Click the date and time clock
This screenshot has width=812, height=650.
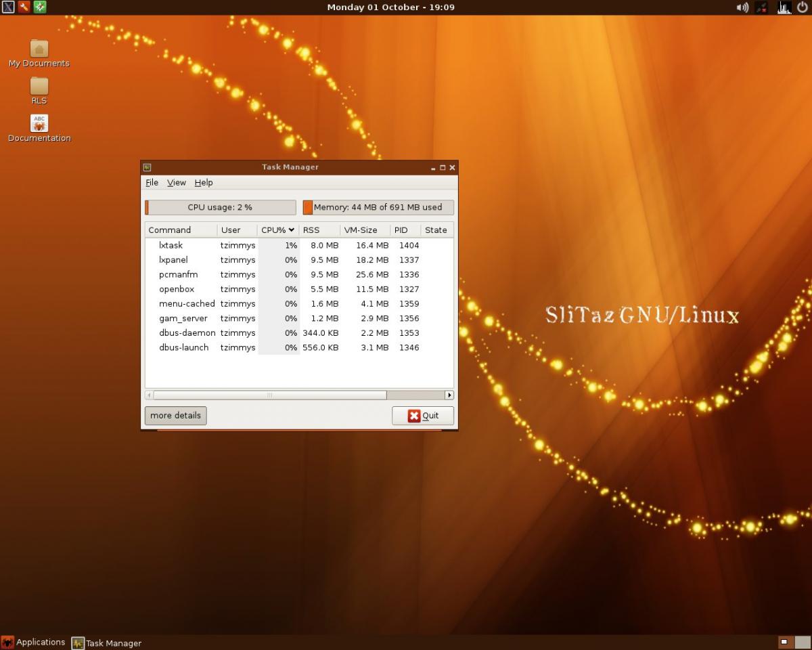tap(391, 7)
